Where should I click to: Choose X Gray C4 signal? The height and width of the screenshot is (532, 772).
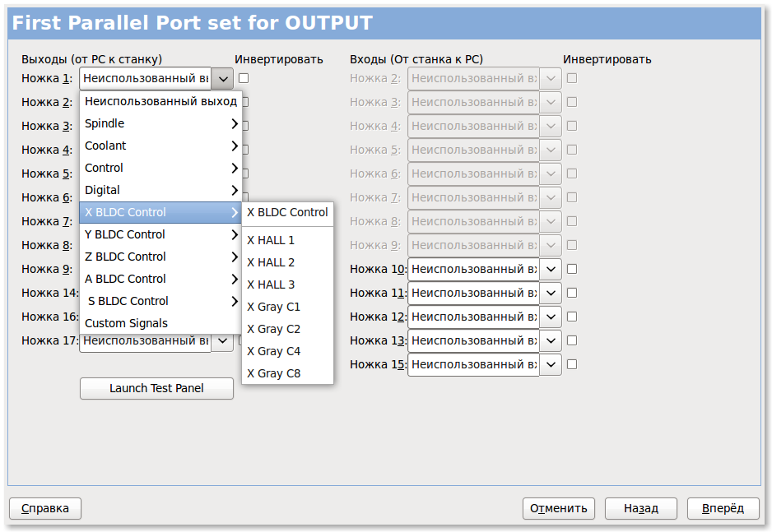tap(274, 351)
